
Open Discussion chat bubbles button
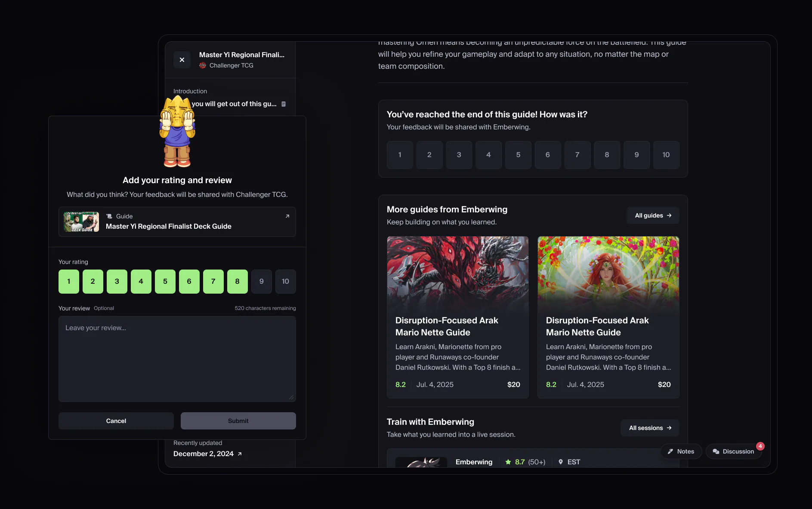click(734, 451)
